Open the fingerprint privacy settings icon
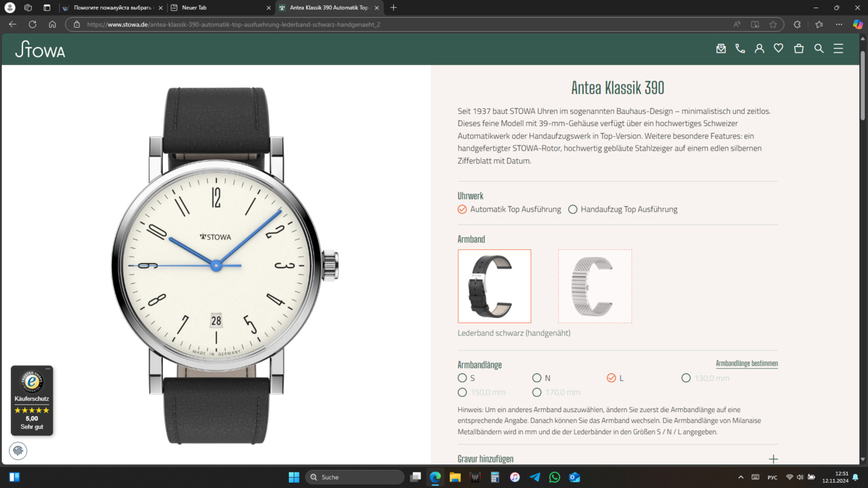The height and width of the screenshot is (488, 868). tap(18, 450)
